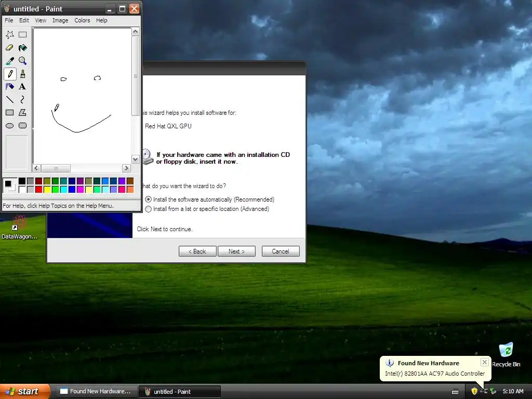Open the Windows start menu
Image resolution: width=532 pixels, height=399 pixels.
coord(25,391)
